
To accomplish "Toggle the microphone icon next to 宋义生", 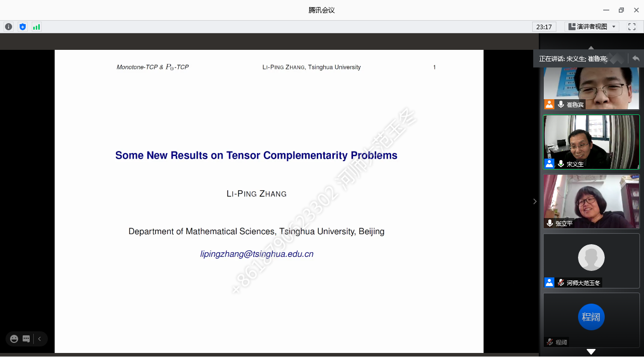I will click(560, 164).
